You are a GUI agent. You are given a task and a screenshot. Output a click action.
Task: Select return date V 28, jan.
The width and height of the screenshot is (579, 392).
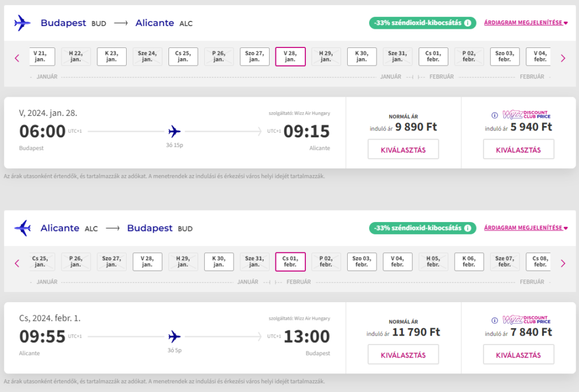pyautogui.click(x=148, y=262)
